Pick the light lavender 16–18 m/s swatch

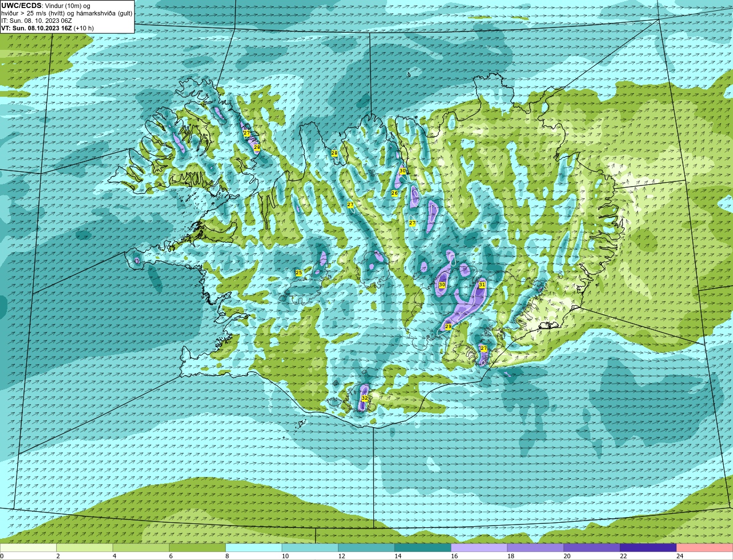(x=480, y=548)
